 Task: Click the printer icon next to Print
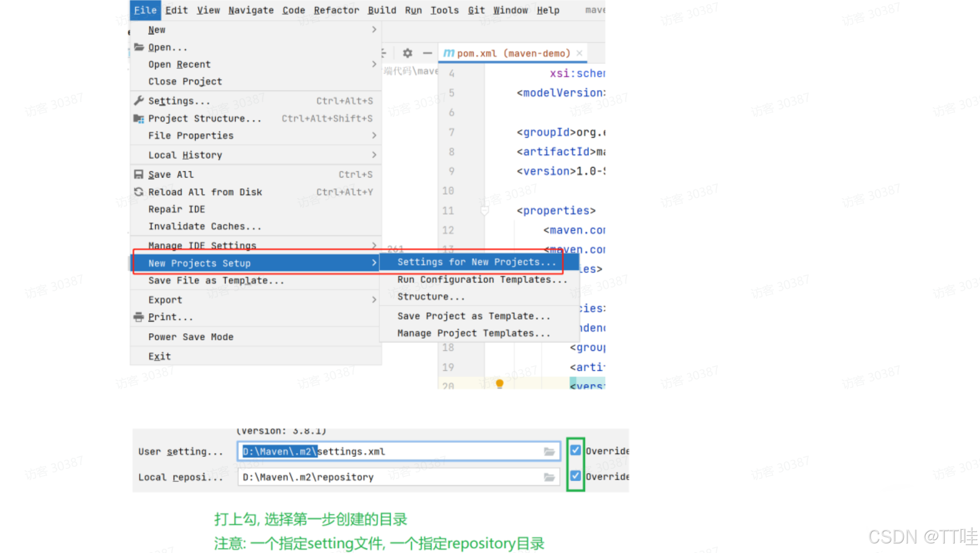pos(139,317)
